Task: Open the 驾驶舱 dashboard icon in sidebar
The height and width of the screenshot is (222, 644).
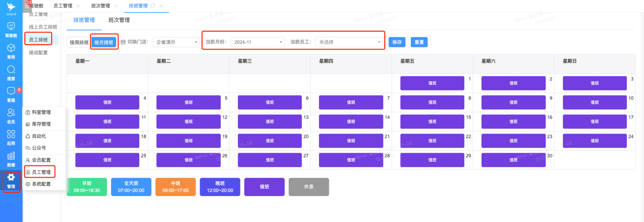Action: click(11, 27)
